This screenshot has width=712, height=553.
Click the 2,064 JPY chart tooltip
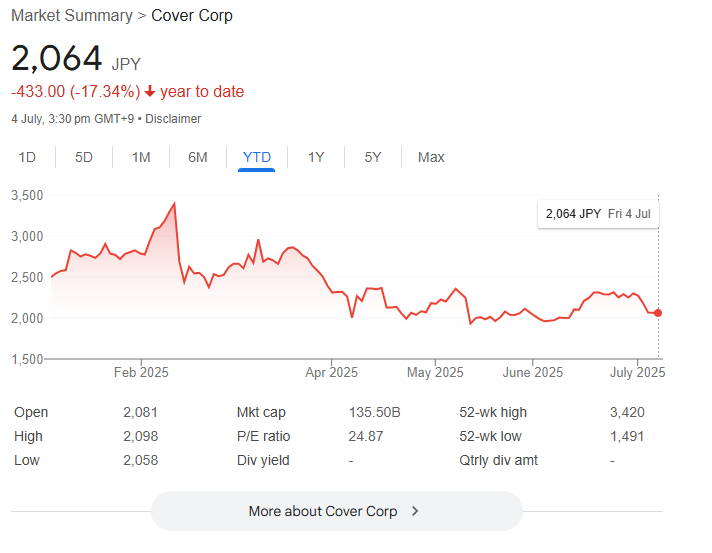coord(598,214)
